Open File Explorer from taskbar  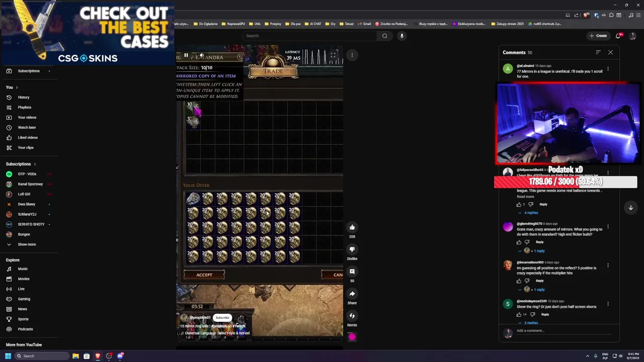75,356
